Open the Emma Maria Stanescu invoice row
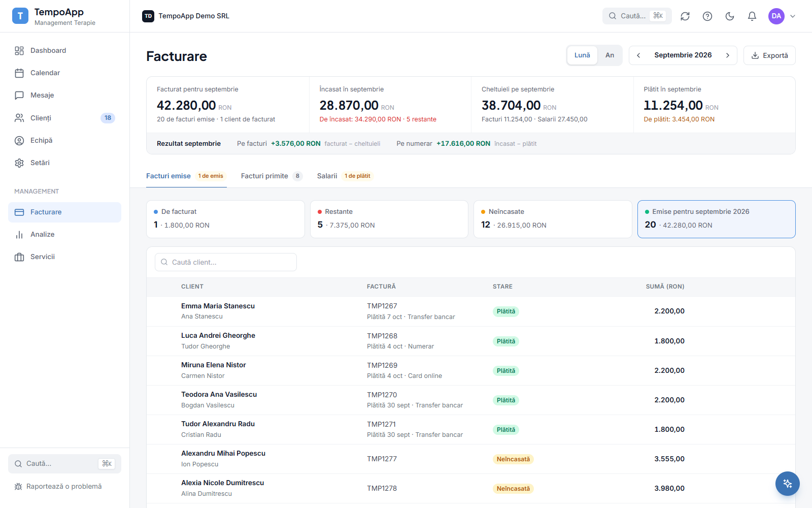Image resolution: width=812 pixels, height=508 pixels. [471, 311]
